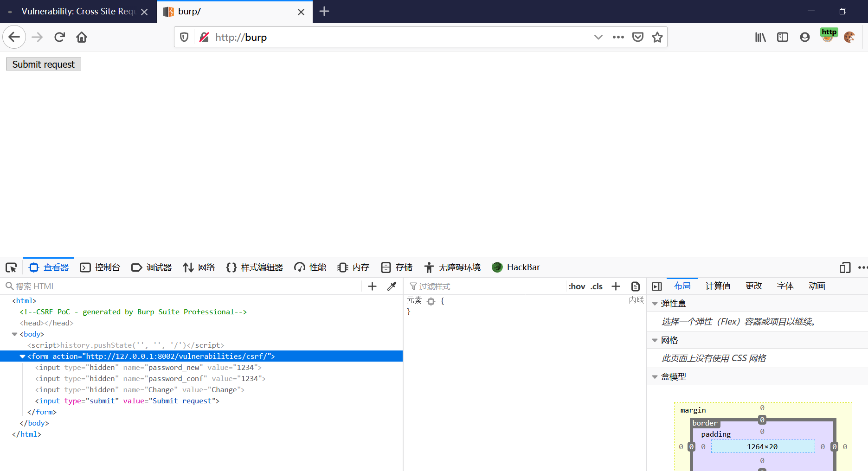Open the HackBar tab
The image size is (868, 471).
(x=516, y=267)
